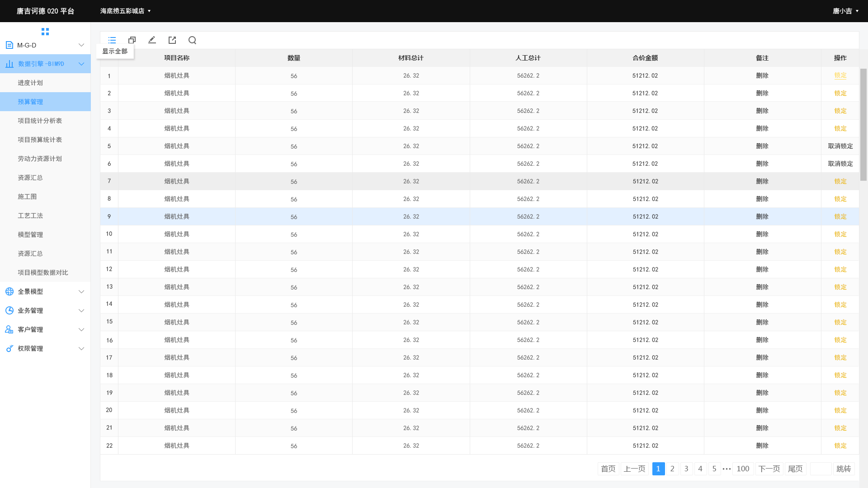Click 锁定 in row 9
868x488 pixels.
[x=840, y=216]
